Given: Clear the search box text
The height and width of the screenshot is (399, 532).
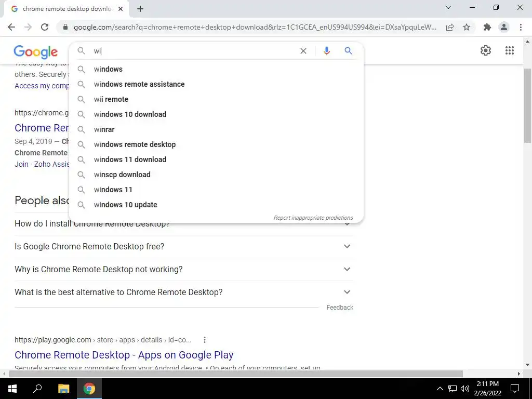Looking at the screenshot, I should [x=303, y=51].
